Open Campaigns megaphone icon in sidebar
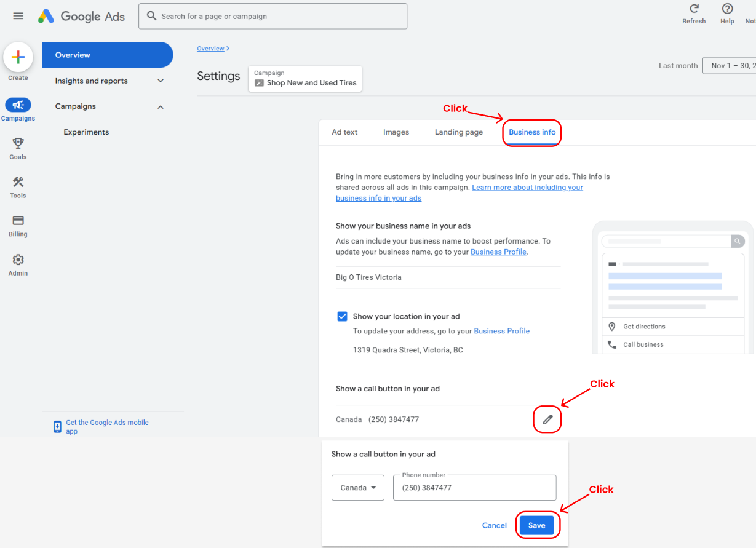756x548 pixels. click(x=18, y=105)
